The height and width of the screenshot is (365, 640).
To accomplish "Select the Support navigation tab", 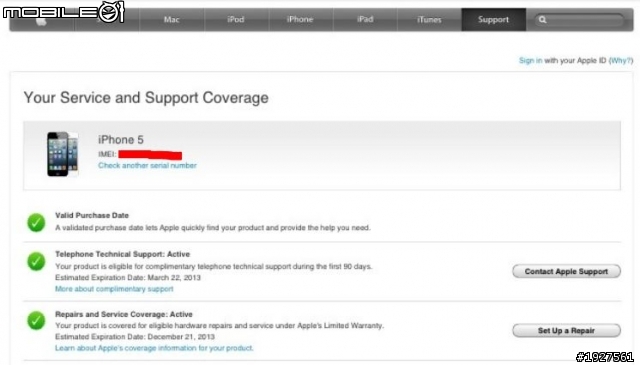I will pyautogui.click(x=493, y=20).
